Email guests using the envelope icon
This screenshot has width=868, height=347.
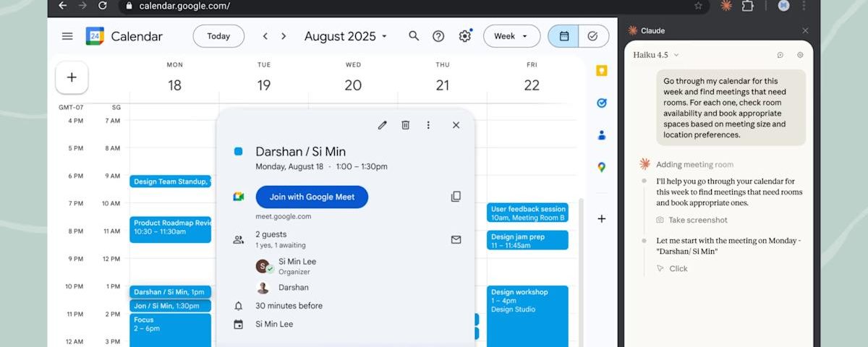click(x=456, y=239)
